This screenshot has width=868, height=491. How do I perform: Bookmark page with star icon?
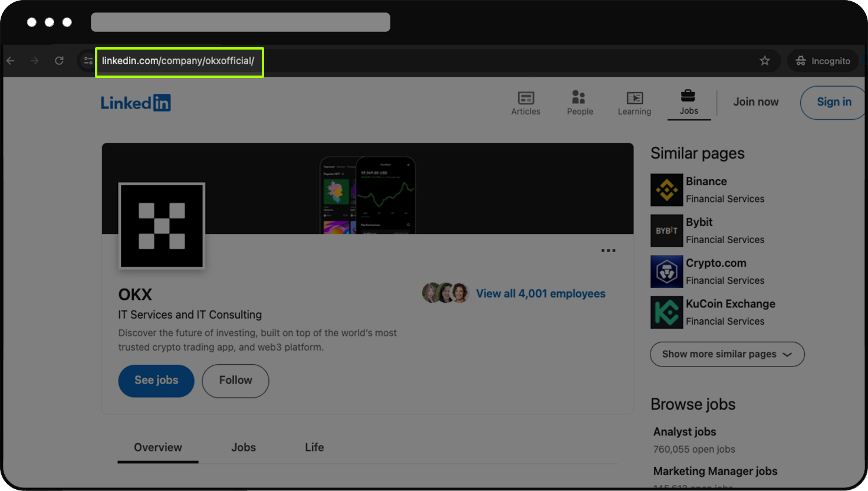[765, 61]
